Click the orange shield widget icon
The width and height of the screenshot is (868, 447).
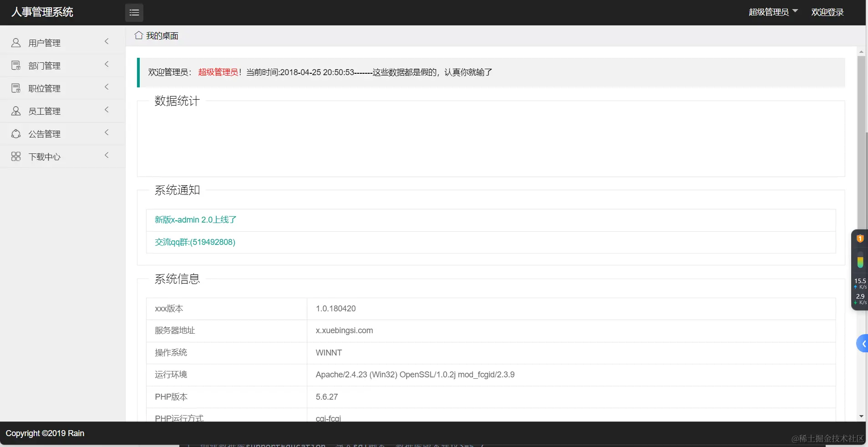click(860, 239)
